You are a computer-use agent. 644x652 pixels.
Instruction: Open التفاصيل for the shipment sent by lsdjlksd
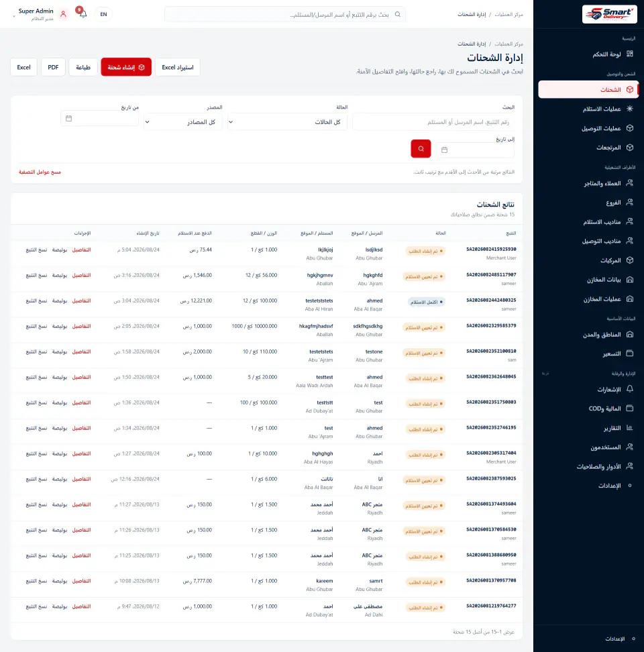pyautogui.click(x=81, y=250)
